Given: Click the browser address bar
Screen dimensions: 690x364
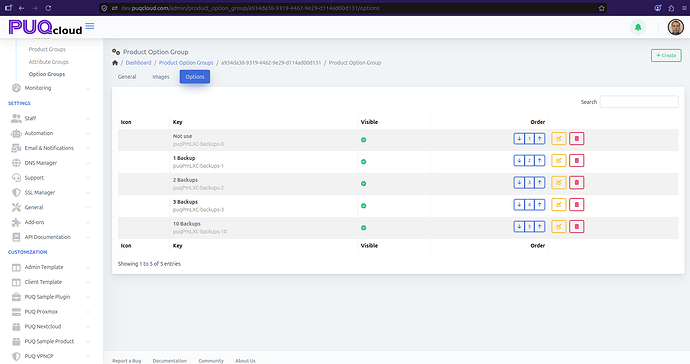Looking at the screenshot, I should tap(352, 8).
